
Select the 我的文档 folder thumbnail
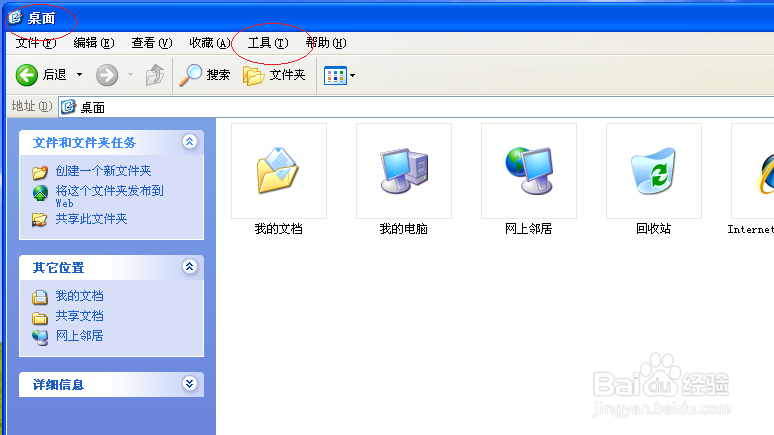pos(279,171)
